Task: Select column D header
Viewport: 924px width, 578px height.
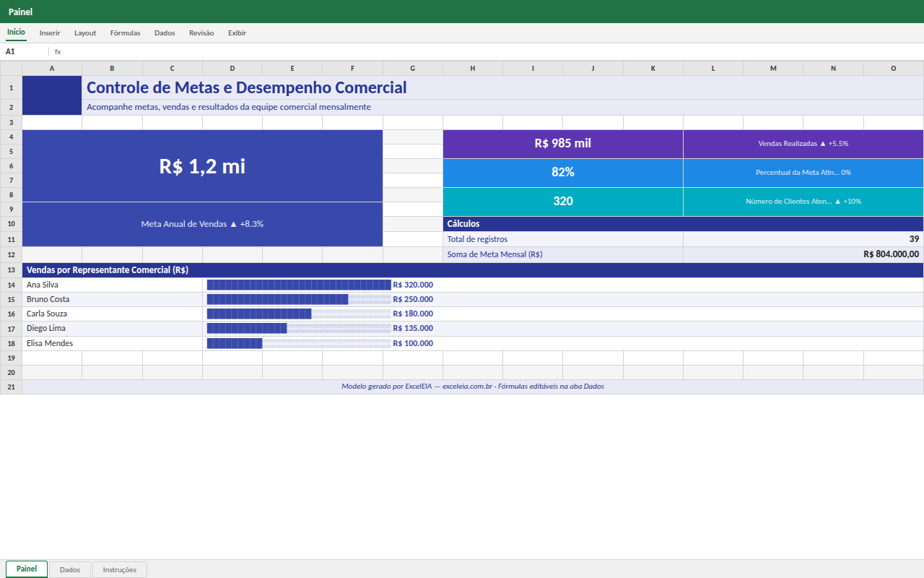Action: click(232, 69)
